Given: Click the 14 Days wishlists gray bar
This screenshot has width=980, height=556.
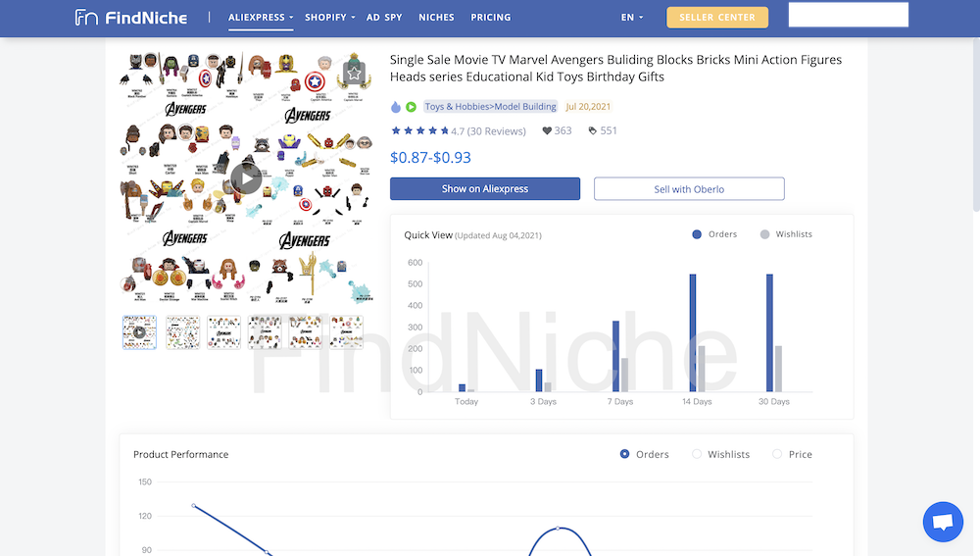Looking at the screenshot, I should coord(702,369).
